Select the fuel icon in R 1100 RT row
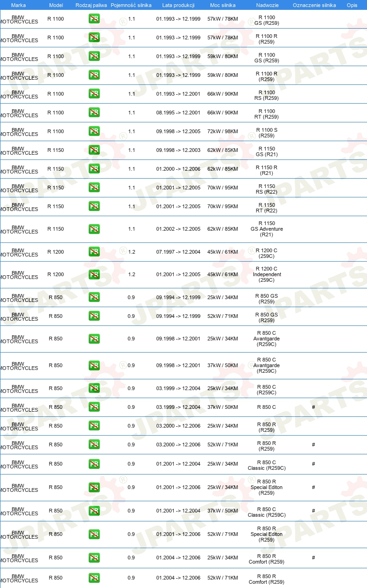Viewport: 367px width, 588px height. pos(94,113)
